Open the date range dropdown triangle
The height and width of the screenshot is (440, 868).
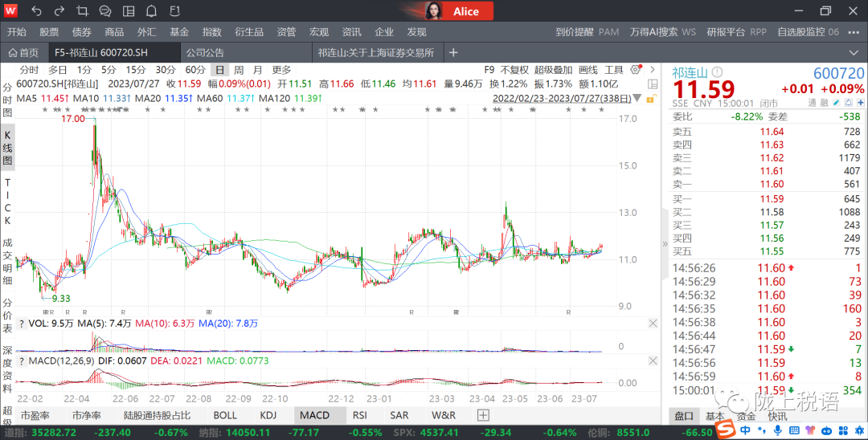tap(637, 99)
